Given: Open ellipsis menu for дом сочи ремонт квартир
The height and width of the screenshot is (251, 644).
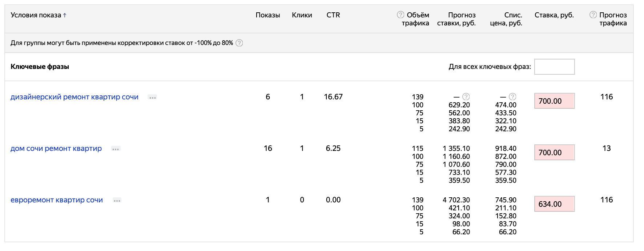Looking at the screenshot, I should pos(116,149).
